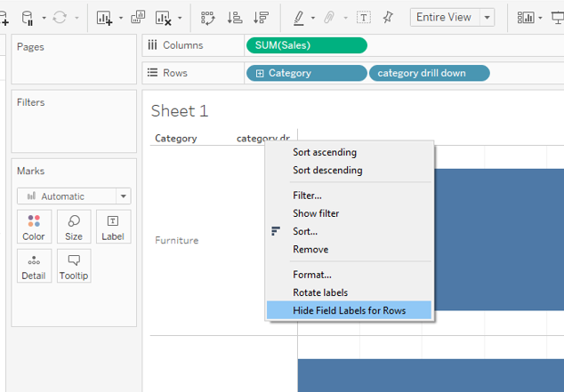
Task: Click the Show mark labels T icon
Action: (364, 17)
